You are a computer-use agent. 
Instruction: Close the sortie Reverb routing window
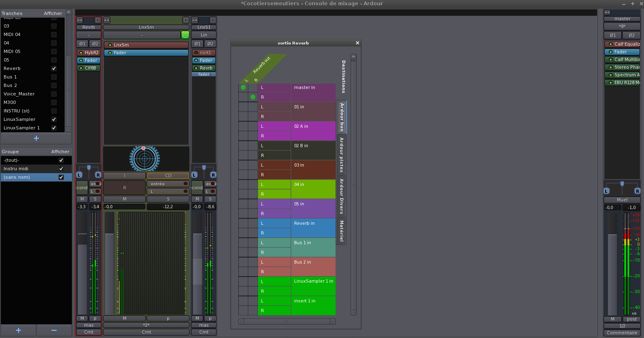click(357, 43)
